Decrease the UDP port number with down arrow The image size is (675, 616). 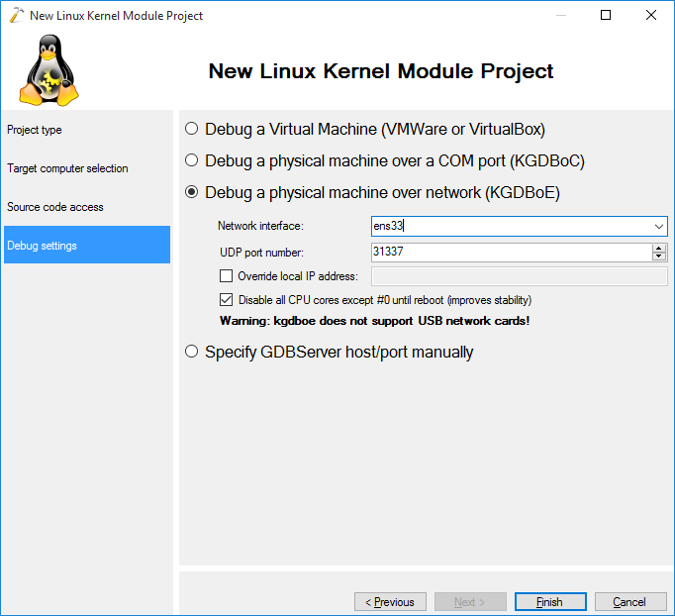658,257
